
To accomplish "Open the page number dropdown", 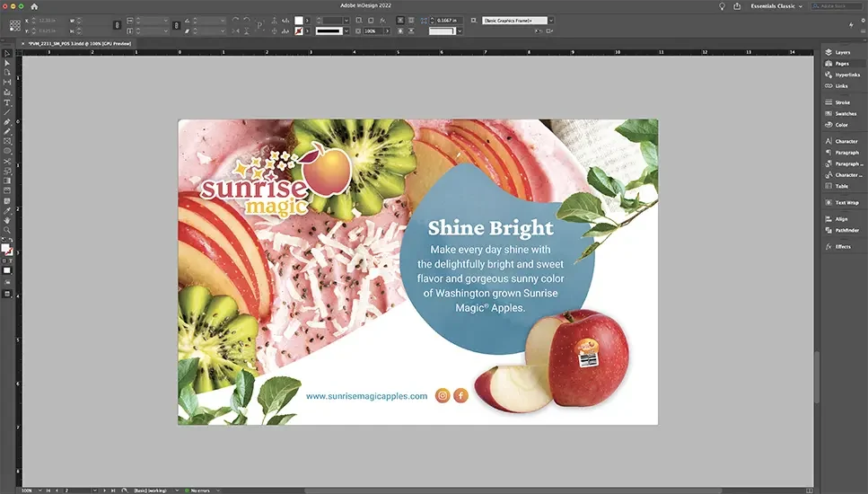I will 94,490.
